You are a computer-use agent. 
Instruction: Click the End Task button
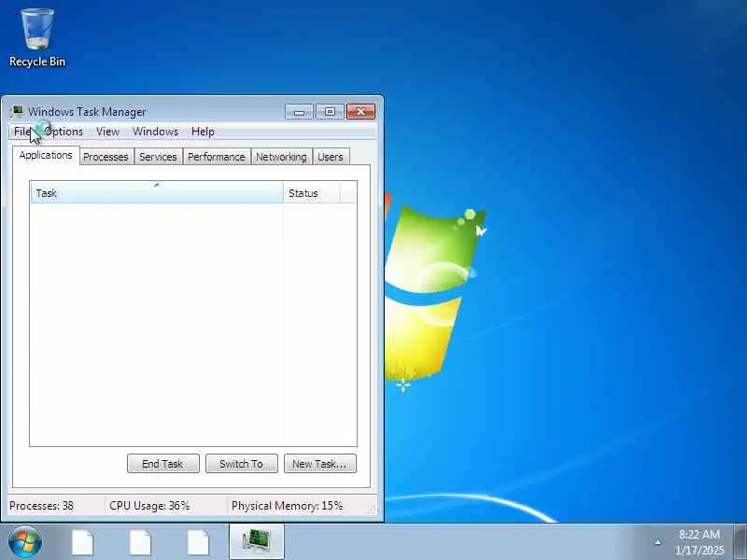pyautogui.click(x=162, y=464)
